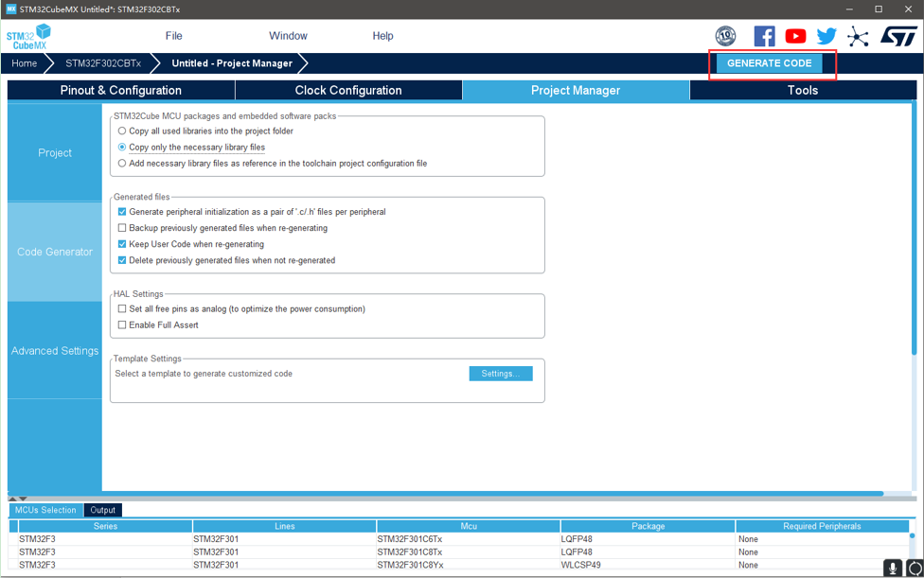The width and height of the screenshot is (924, 578).
Task: Click the STM32CubeMX logo
Action: (28, 37)
